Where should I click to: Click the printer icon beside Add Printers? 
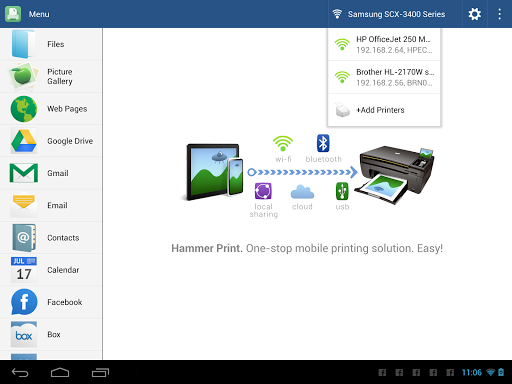coord(342,110)
